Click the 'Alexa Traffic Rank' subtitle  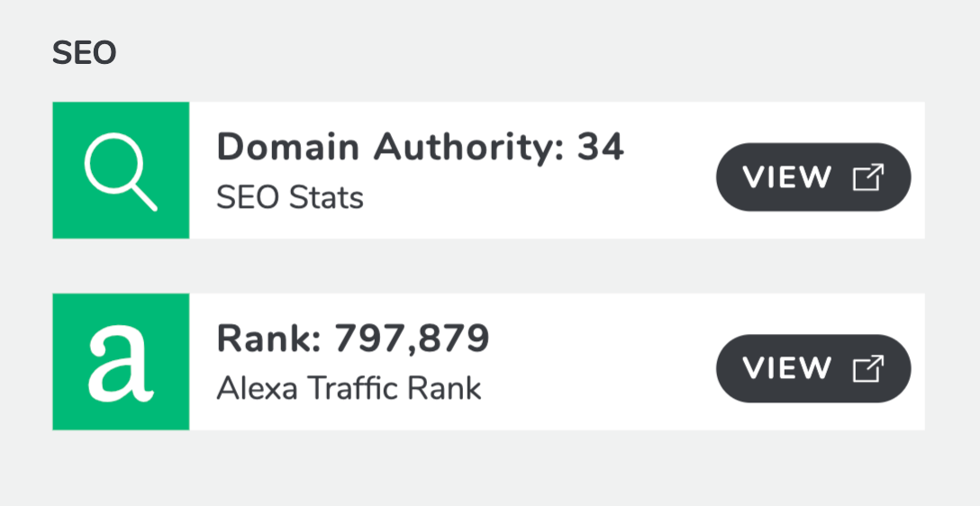349,389
